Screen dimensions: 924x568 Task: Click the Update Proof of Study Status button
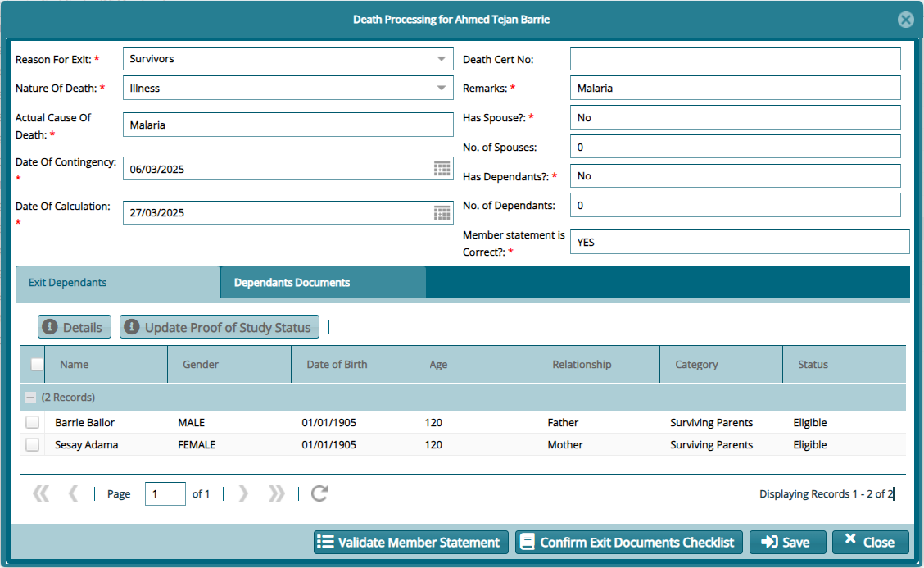coord(219,327)
